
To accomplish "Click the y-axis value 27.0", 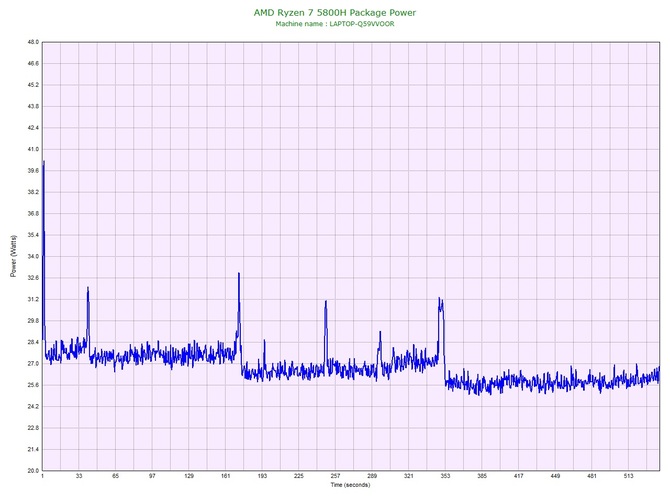I will click(x=33, y=364).
